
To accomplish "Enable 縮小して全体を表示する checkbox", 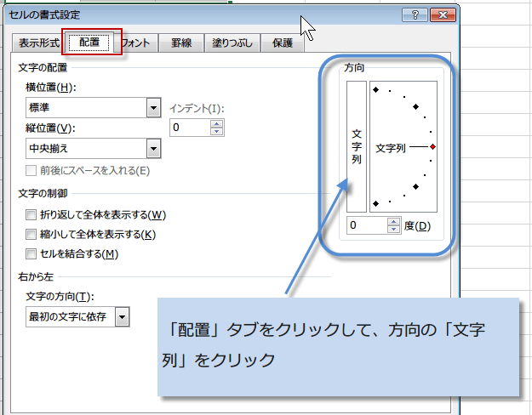I will tap(31, 234).
